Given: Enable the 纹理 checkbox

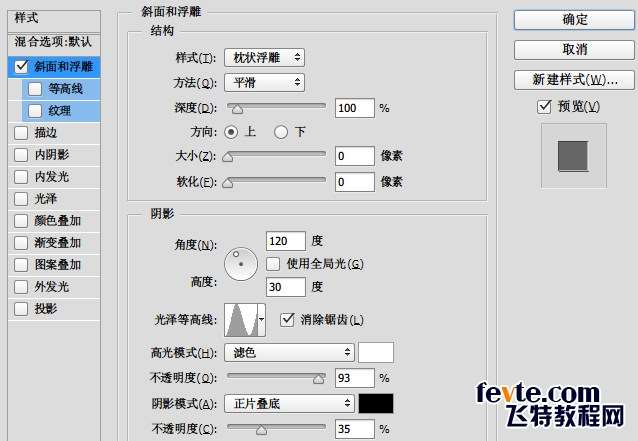Looking at the screenshot, I should coord(35,111).
